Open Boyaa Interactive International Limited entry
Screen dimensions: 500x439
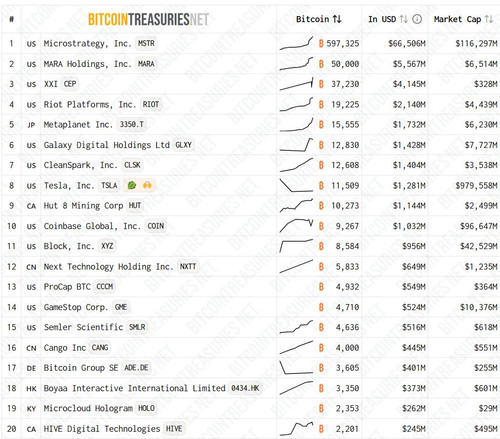[x=135, y=389]
